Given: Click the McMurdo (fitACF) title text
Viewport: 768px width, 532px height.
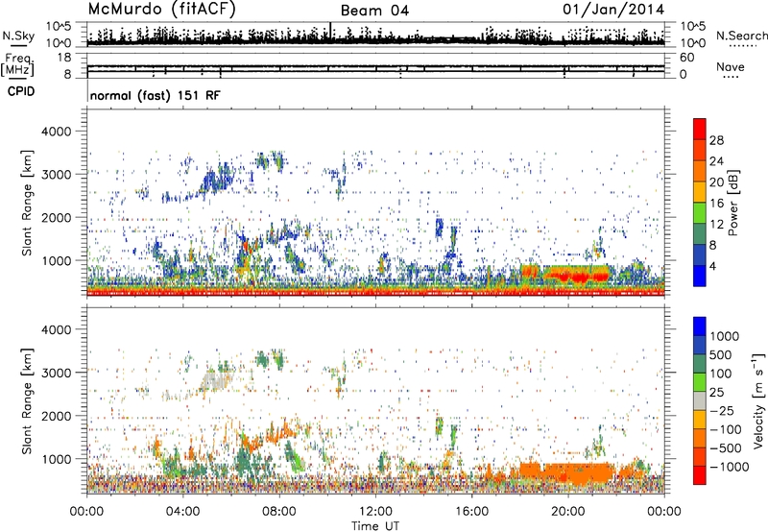Looking at the screenshot, I should (161, 10).
